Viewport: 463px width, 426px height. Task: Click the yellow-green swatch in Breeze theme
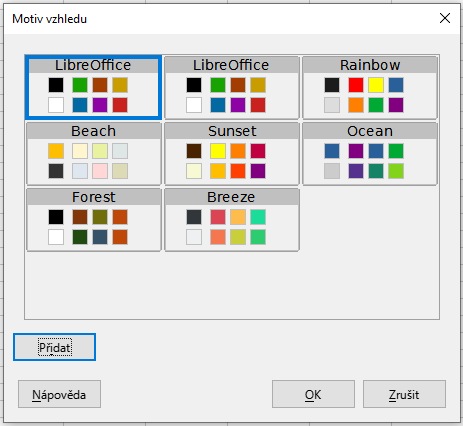(x=238, y=237)
